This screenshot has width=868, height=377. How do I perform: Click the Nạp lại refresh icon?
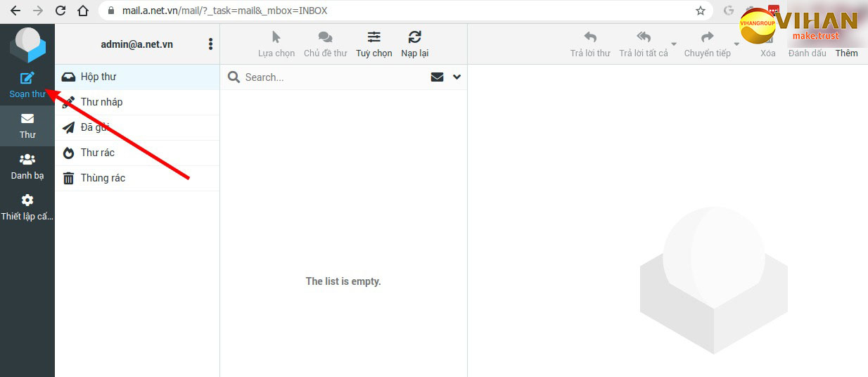click(x=414, y=43)
